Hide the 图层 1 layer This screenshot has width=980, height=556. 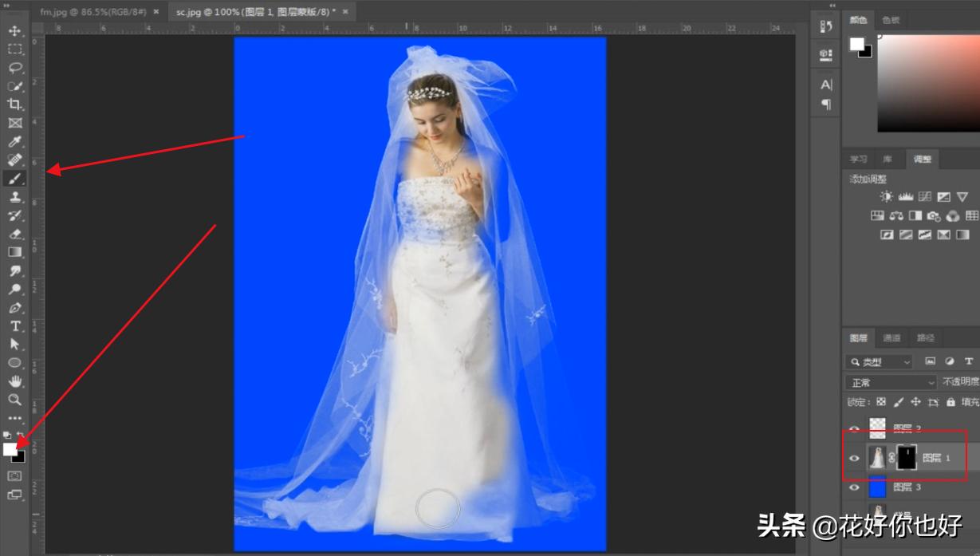(853, 457)
